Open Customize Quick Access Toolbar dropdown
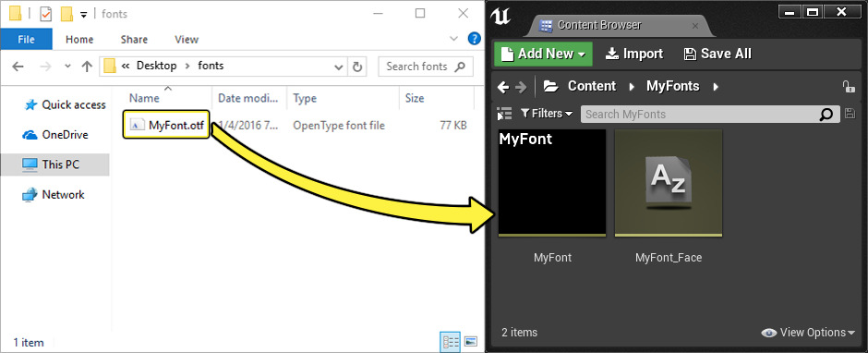Viewport: 868px width, 353px height. coord(84,15)
